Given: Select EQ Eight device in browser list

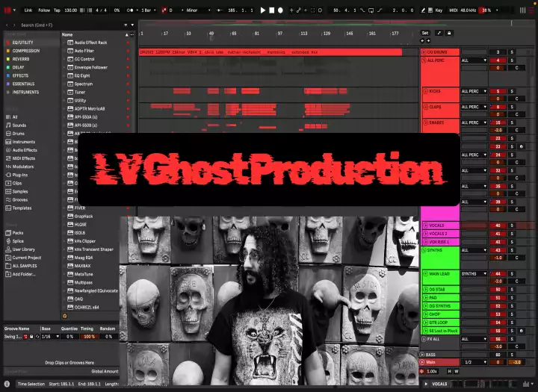Looking at the screenshot, I should coord(83,75).
